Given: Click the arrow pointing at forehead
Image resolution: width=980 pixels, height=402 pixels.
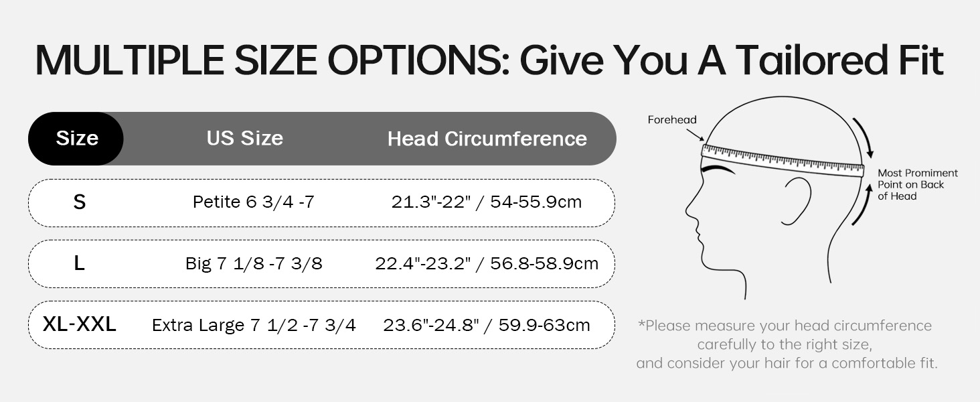Looking at the screenshot, I should 693,135.
